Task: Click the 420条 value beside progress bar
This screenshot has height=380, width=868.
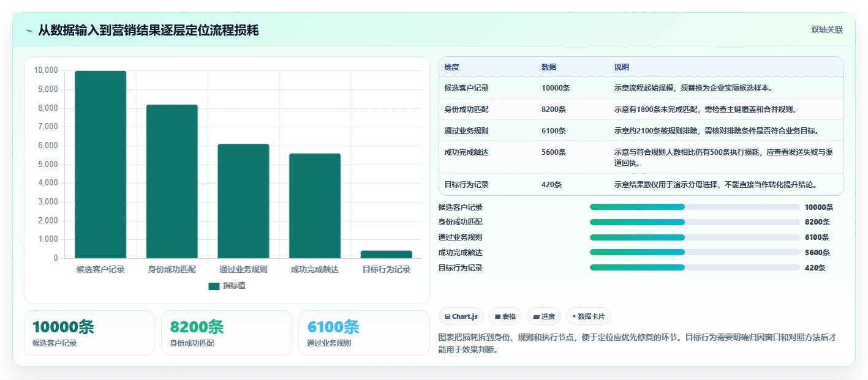Action: point(815,268)
